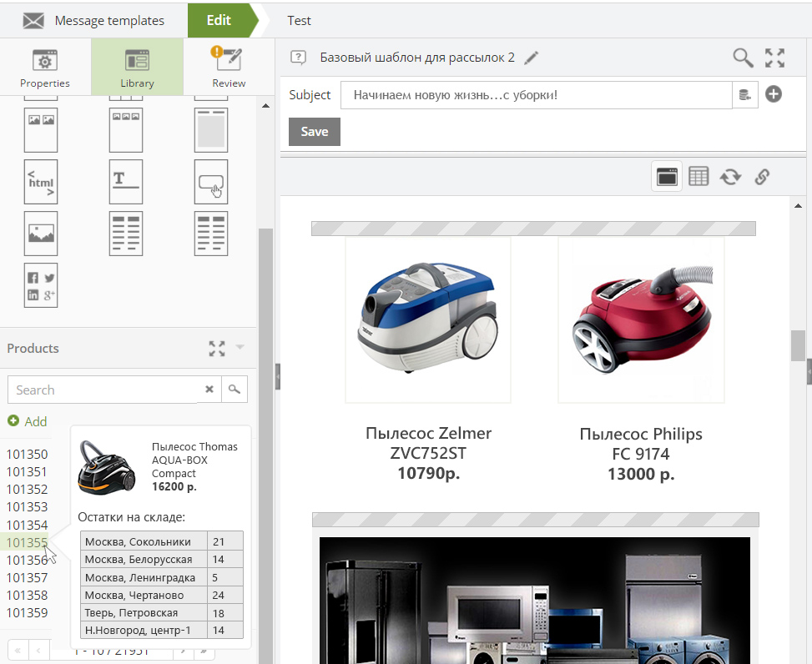The height and width of the screenshot is (664, 812).
Task: Select product 101353
Action: pos(27,507)
